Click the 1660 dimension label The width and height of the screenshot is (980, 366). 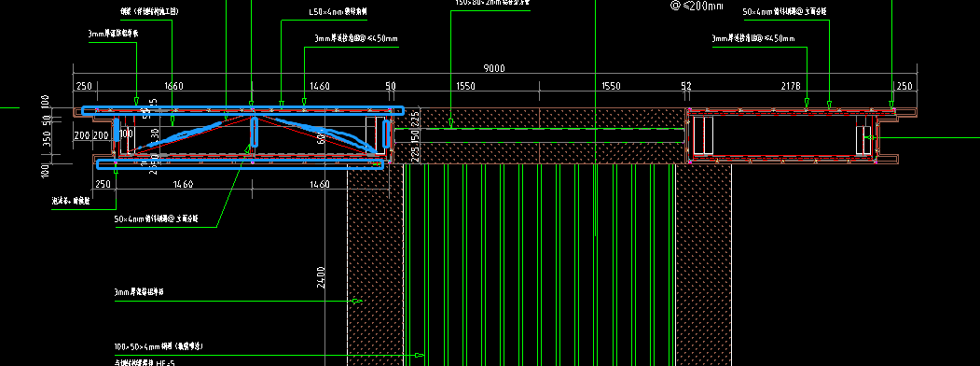pyautogui.click(x=173, y=86)
